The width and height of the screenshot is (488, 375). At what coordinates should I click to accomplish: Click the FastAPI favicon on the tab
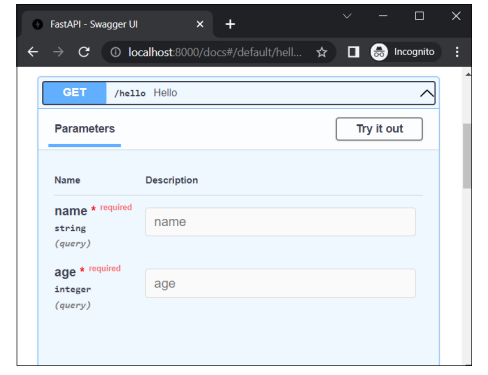pos(38,24)
